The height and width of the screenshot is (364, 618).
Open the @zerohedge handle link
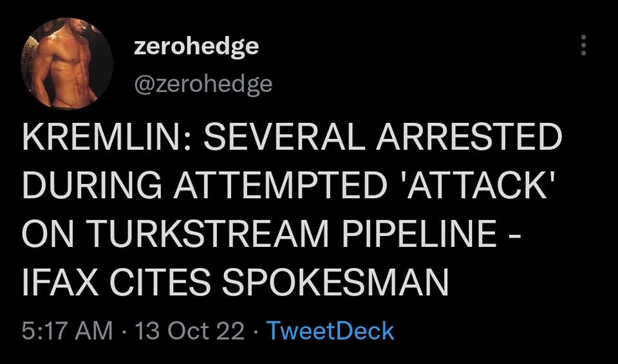click(203, 84)
